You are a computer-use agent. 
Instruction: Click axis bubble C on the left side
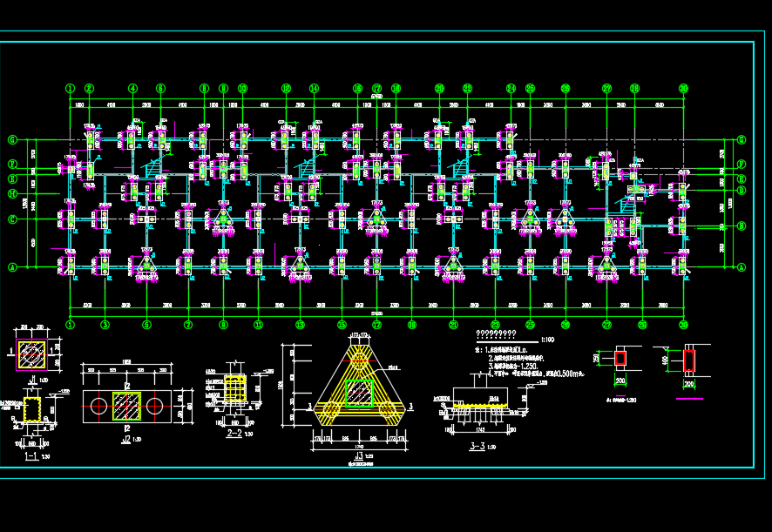coord(13,219)
